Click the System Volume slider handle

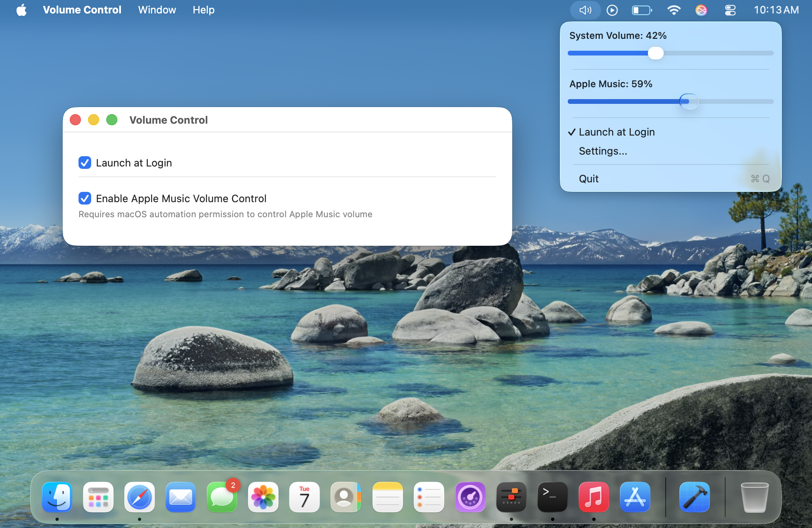(656, 53)
